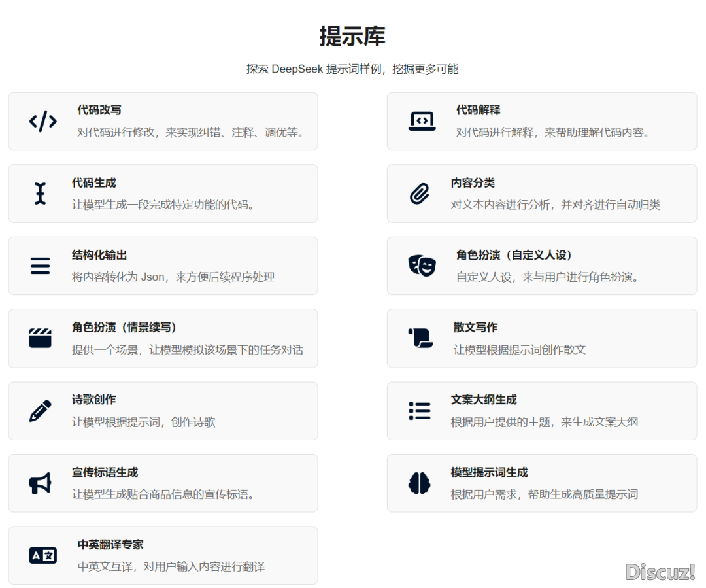Click the theater masks icon

[422, 266]
